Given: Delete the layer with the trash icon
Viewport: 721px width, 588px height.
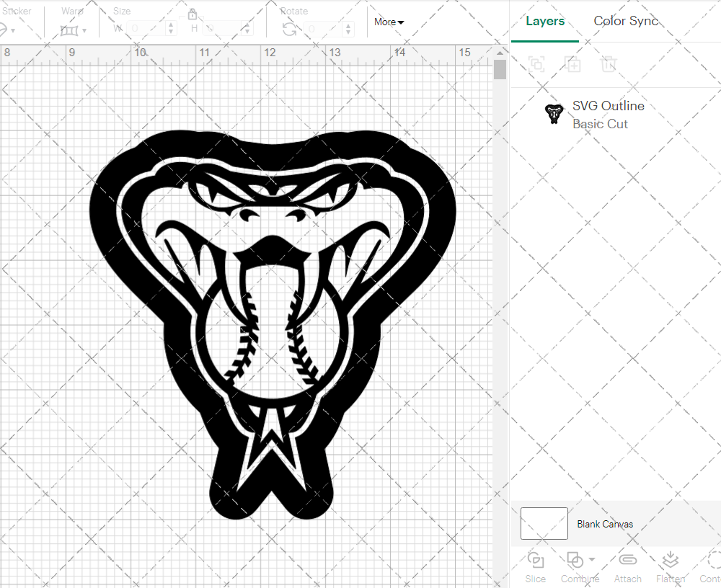Looking at the screenshot, I should pyautogui.click(x=609, y=64).
